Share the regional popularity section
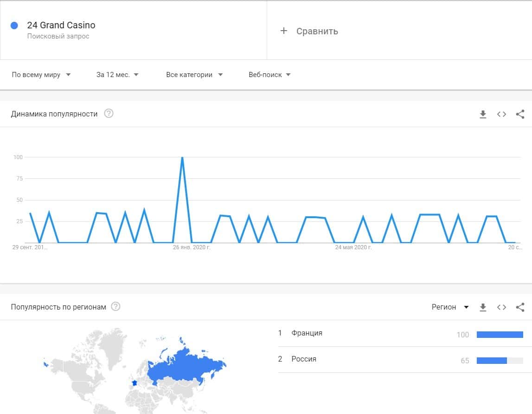Screen dimensions: 532x414 (520, 307)
